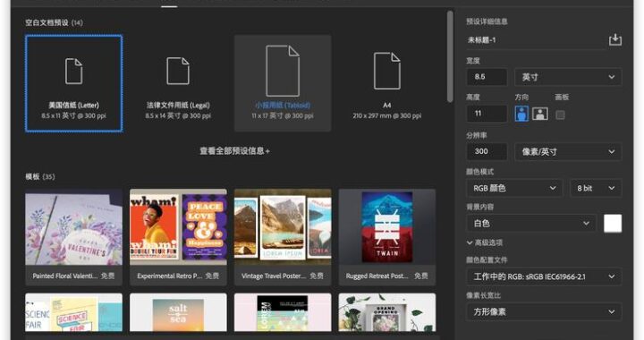Click the white background color swatch
The image size is (644, 340).
click(x=613, y=224)
